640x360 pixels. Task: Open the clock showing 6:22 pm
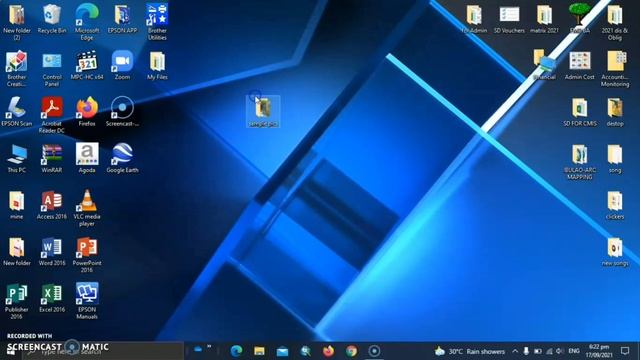(599, 351)
